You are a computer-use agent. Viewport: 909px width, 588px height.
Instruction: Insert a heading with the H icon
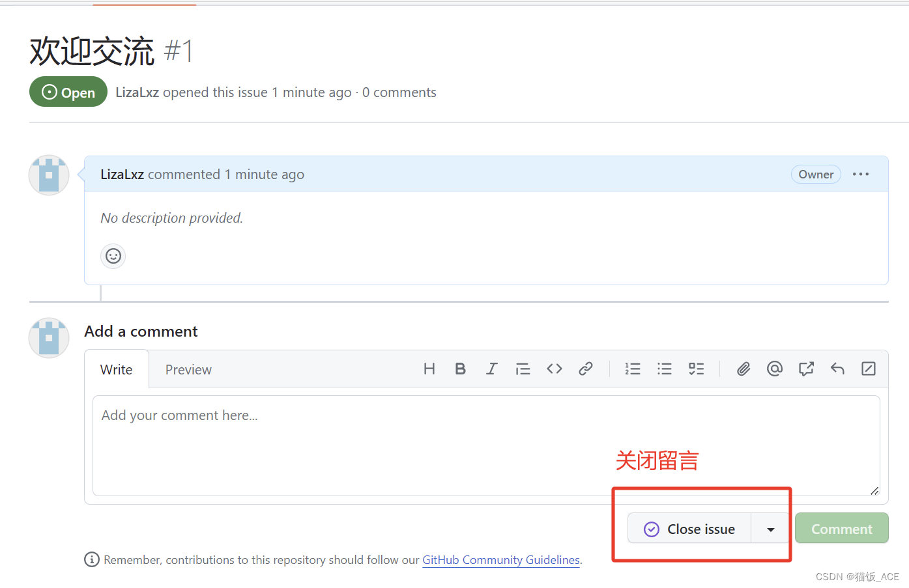point(429,369)
